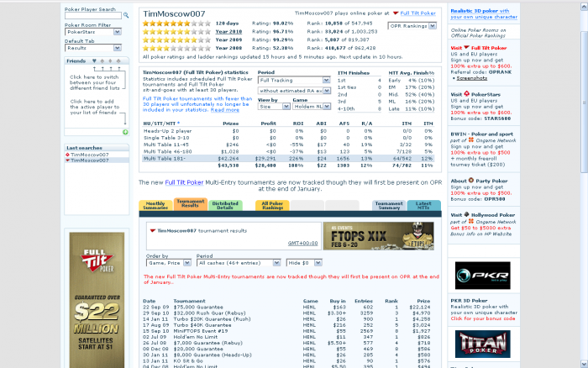
Task: Click the red Full Tilt icon beside Full Tilt Poker link
Action: point(396,13)
